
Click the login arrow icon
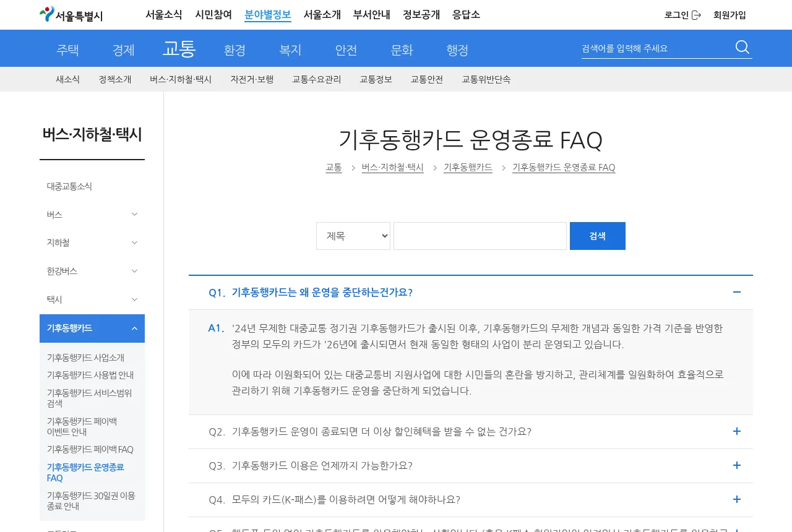tap(696, 15)
